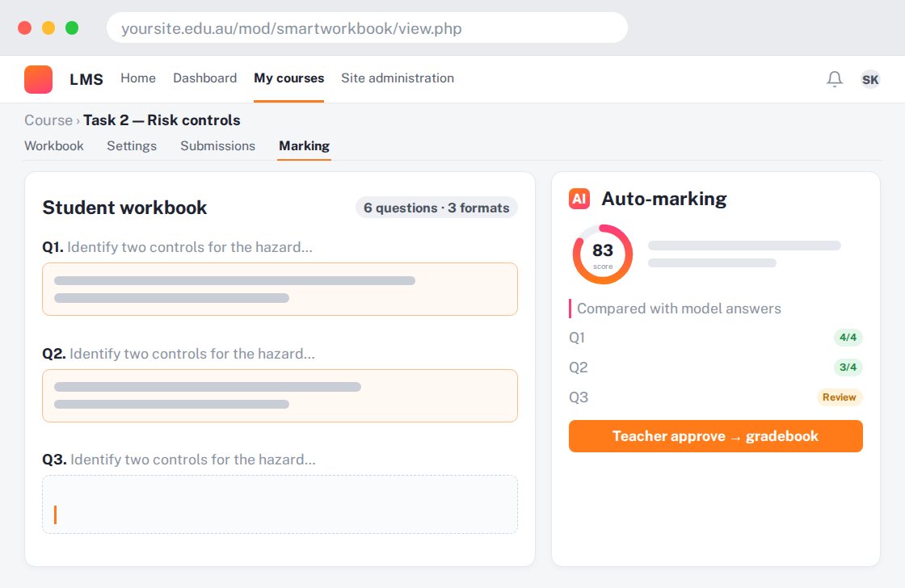905x588 pixels.
Task: Open the Submissions tab
Action: pos(217,145)
